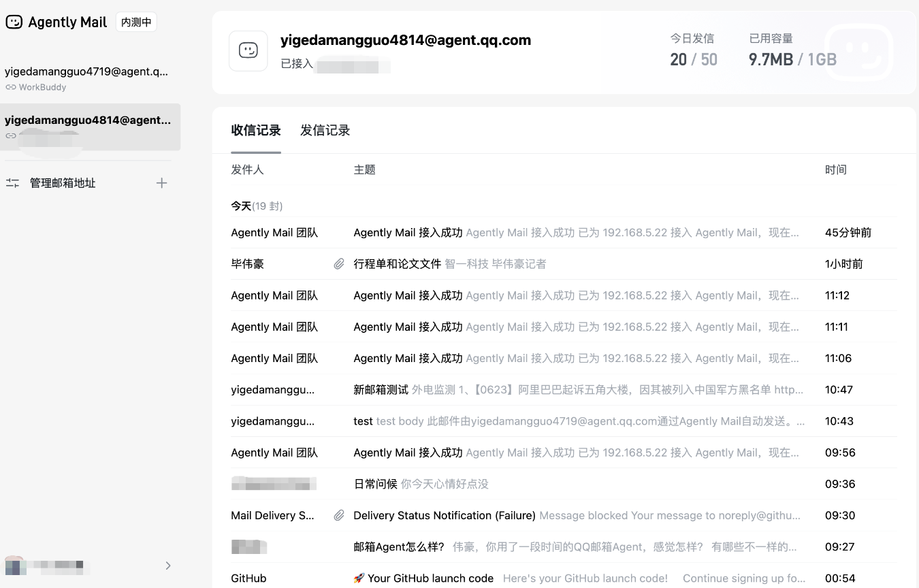Viewport: 919px width, 588px height.
Task: Open the Agently Mail email from 09:56
Action: (x=564, y=453)
